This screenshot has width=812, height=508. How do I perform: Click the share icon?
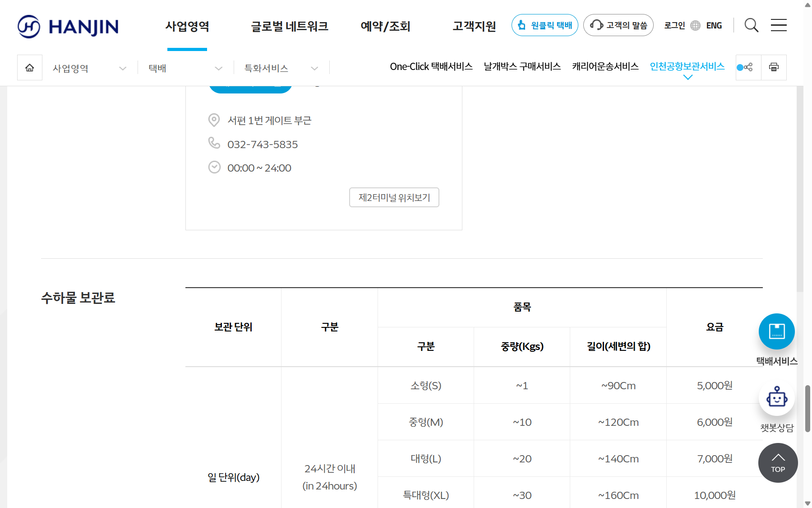[x=748, y=68]
